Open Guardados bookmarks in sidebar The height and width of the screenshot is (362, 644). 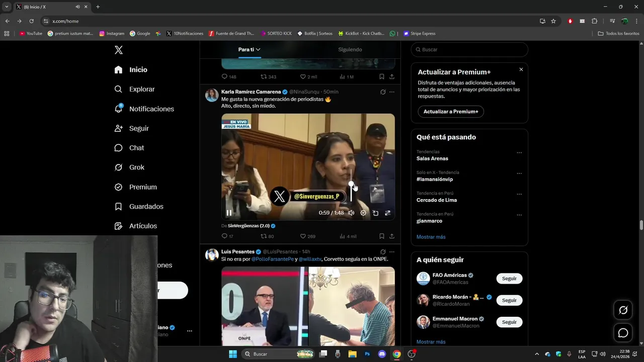tap(138, 207)
